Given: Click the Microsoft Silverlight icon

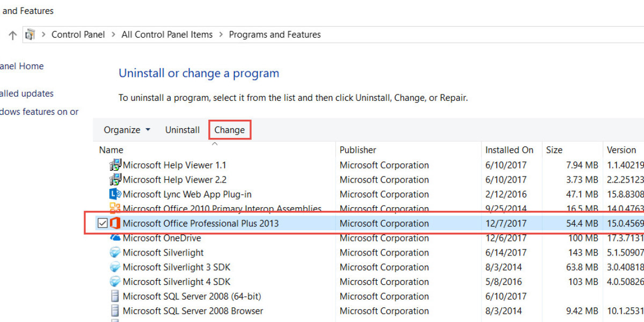Looking at the screenshot, I should [x=115, y=253].
